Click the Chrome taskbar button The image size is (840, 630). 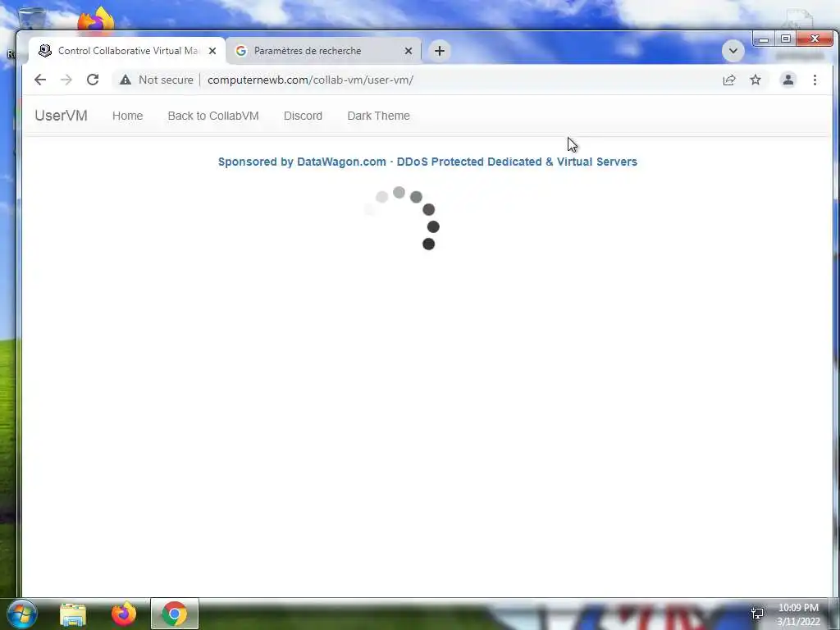[175, 614]
